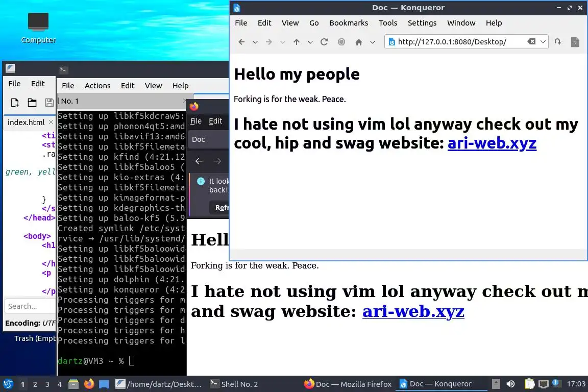Click the Up arrow in Konqueror
The height and width of the screenshot is (392, 588).
pyautogui.click(x=297, y=42)
